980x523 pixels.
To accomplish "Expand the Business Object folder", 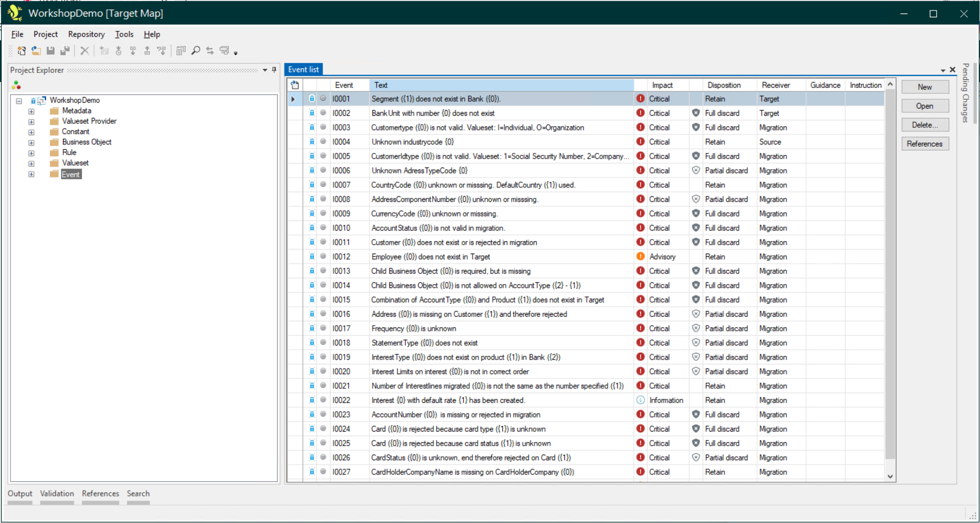I will point(31,142).
